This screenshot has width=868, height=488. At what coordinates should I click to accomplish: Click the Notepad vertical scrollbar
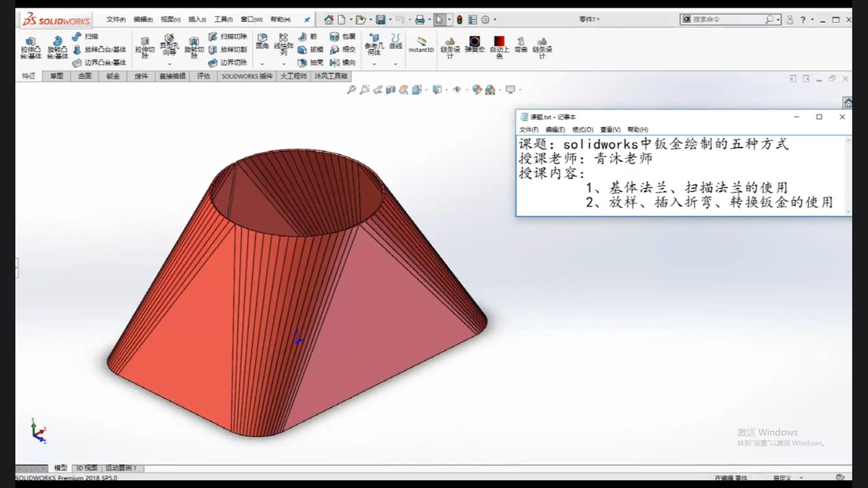click(848, 176)
